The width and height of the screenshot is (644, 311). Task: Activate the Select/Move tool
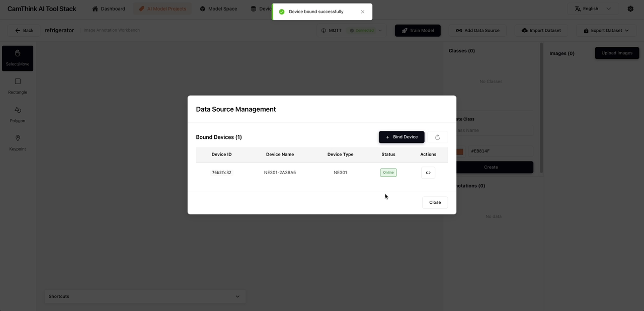pos(18,58)
